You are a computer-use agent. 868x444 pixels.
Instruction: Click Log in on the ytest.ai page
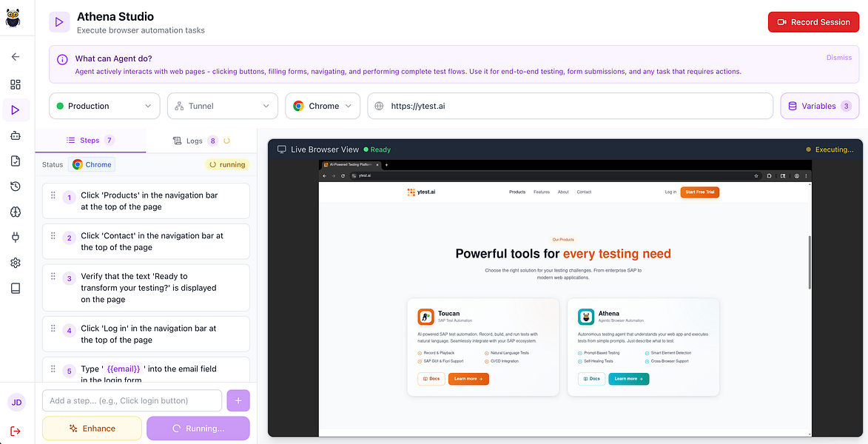[x=670, y=192]
